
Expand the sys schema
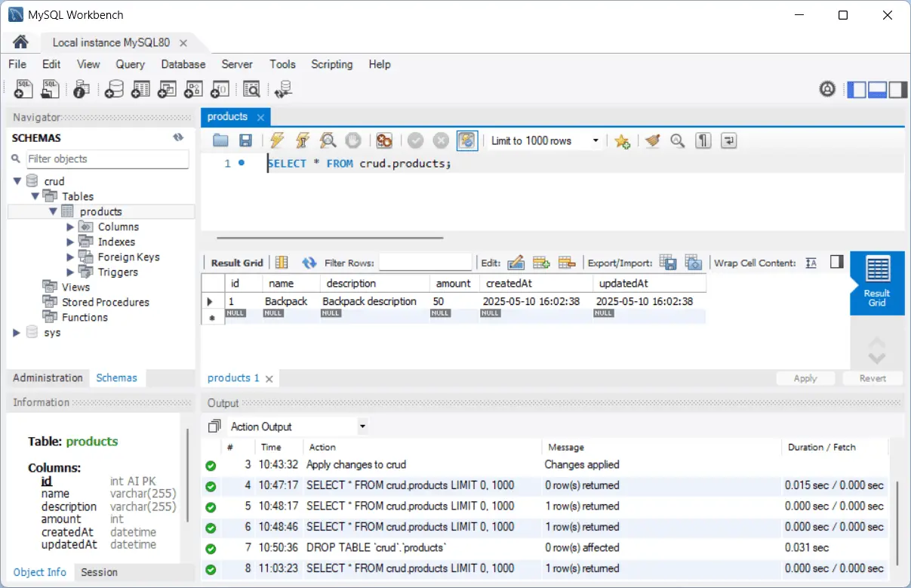[17, 332]
